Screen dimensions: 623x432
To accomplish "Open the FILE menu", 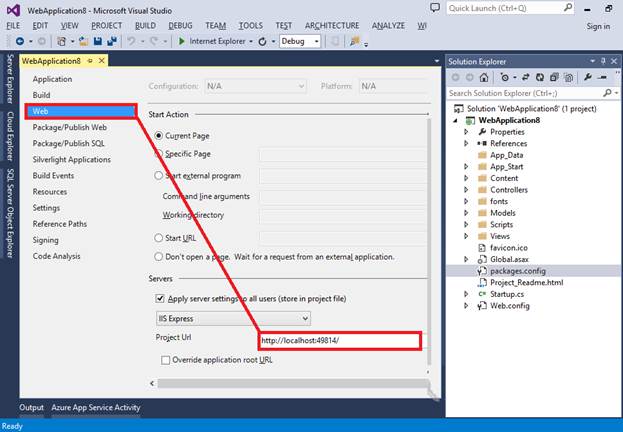I will [x=13, y=26].
